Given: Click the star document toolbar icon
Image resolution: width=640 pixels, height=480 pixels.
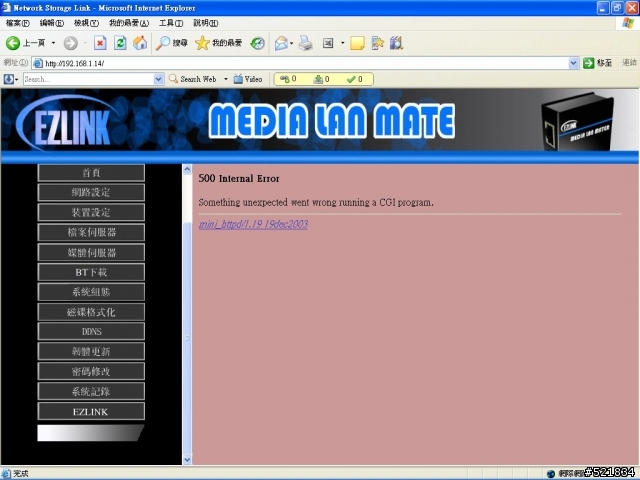Looking at the screenshot, I should (x=378, y=43).
